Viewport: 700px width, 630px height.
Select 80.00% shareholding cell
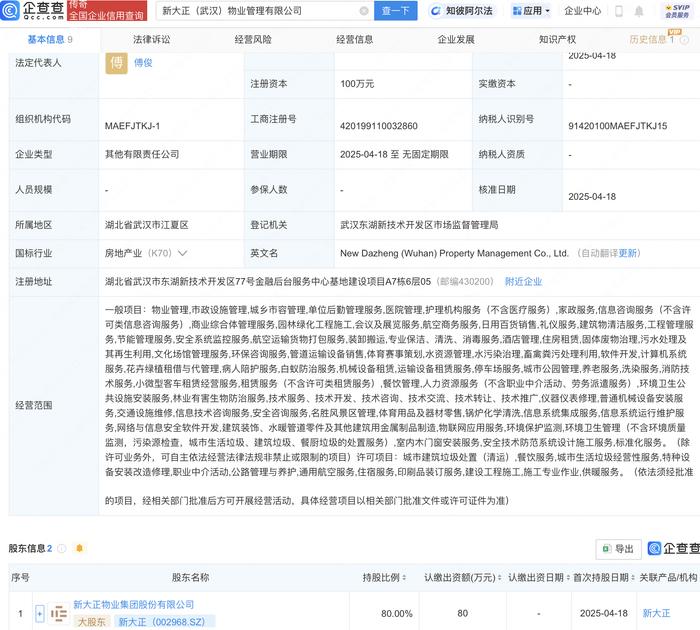coord(396,614)
